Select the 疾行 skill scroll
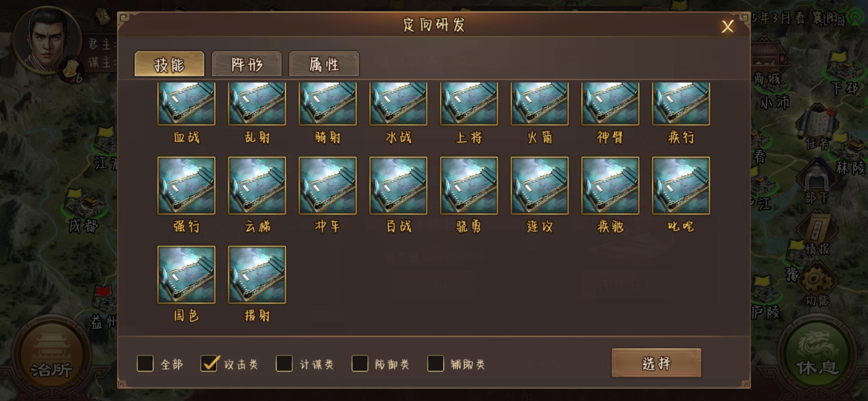 pyautogui.click(x=681, y=104)
